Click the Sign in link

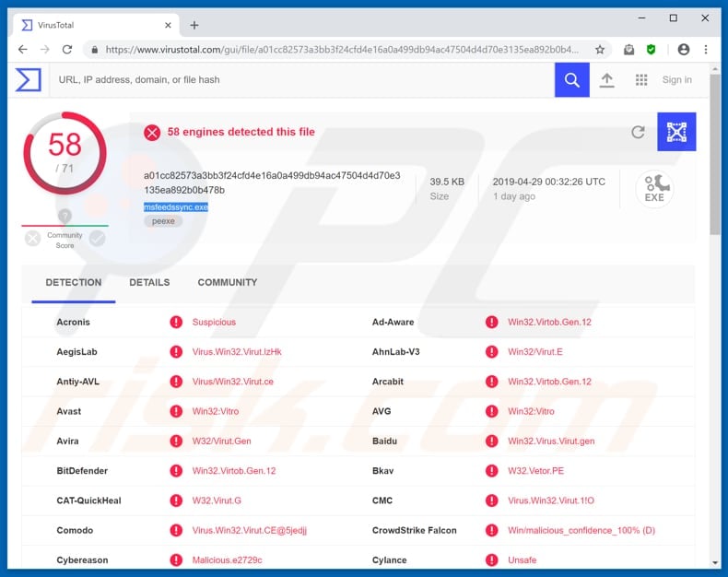(677, 80)
